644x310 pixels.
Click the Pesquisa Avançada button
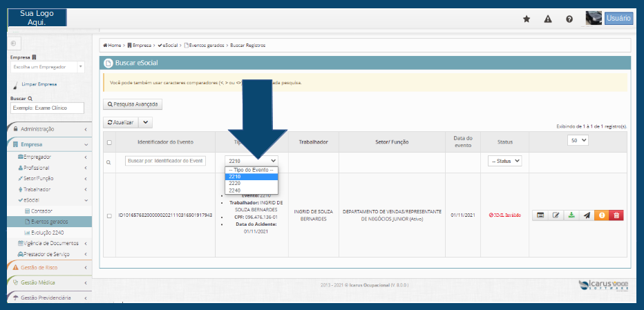(x=133, y=104)
